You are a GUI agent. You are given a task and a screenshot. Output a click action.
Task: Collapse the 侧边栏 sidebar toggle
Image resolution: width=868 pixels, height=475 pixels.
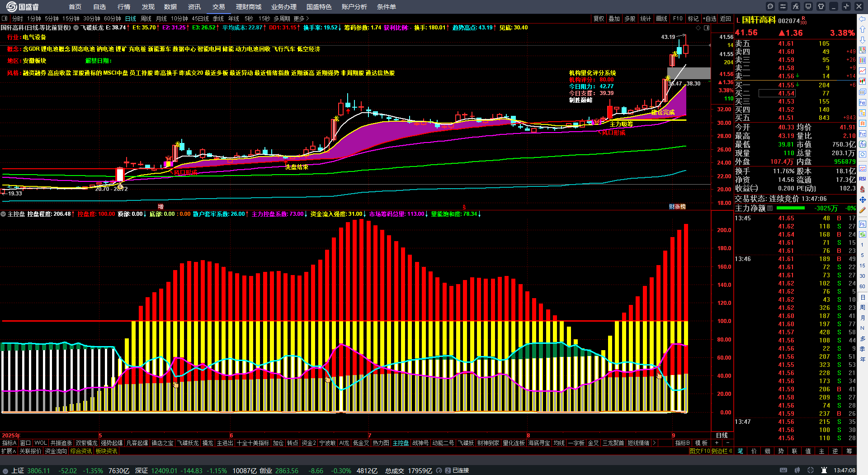(x=722, y=451)
